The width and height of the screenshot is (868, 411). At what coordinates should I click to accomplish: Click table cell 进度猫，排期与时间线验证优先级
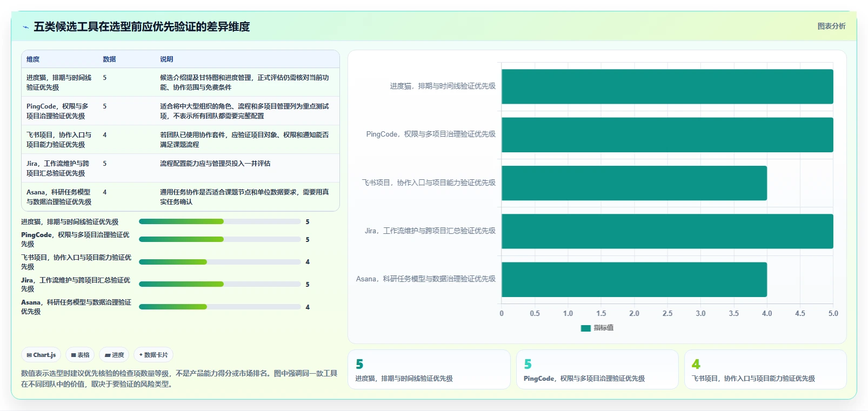(59, 83)
